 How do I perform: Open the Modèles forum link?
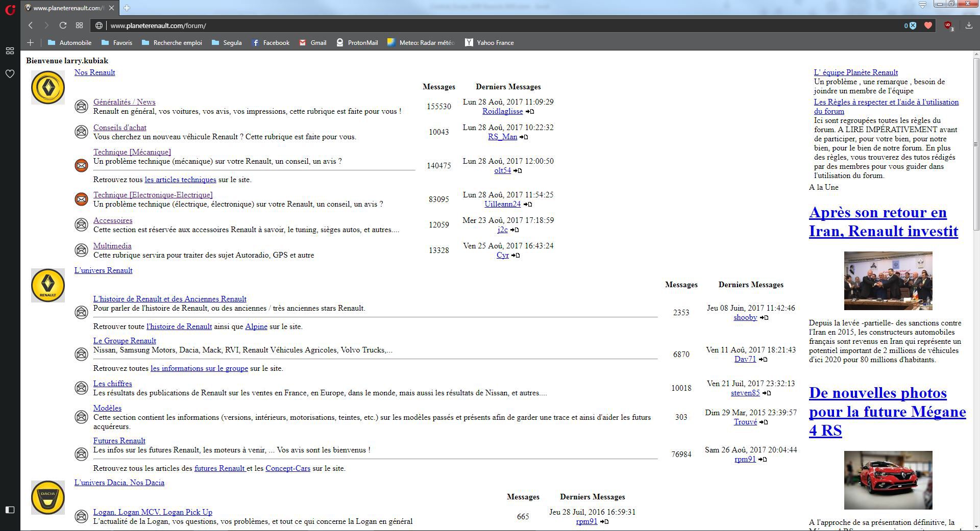pos(107,408)
